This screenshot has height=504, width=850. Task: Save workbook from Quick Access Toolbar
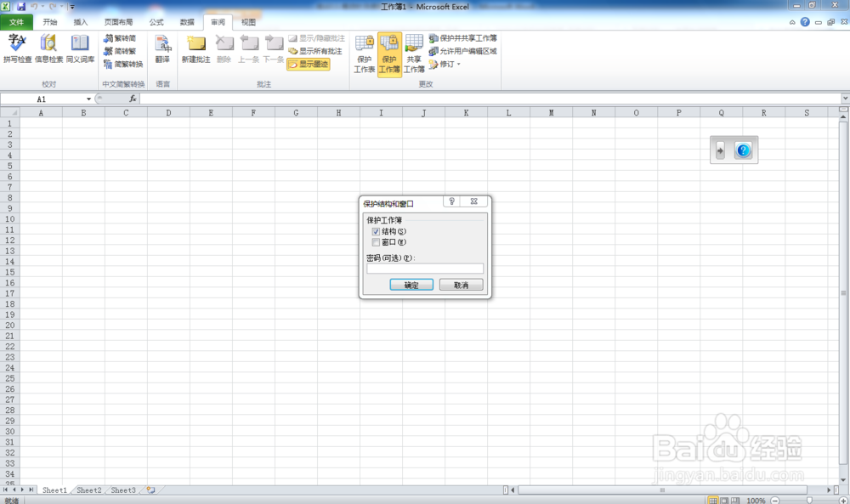[21, 7]
